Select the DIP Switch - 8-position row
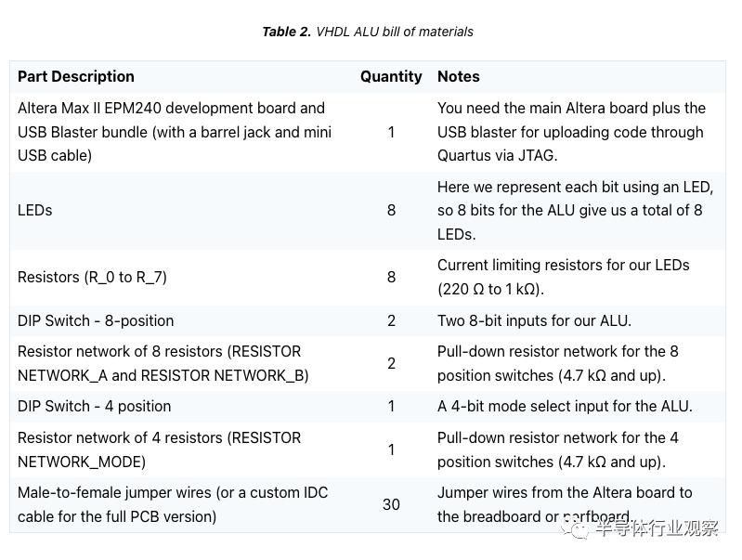 click(96, 320)
